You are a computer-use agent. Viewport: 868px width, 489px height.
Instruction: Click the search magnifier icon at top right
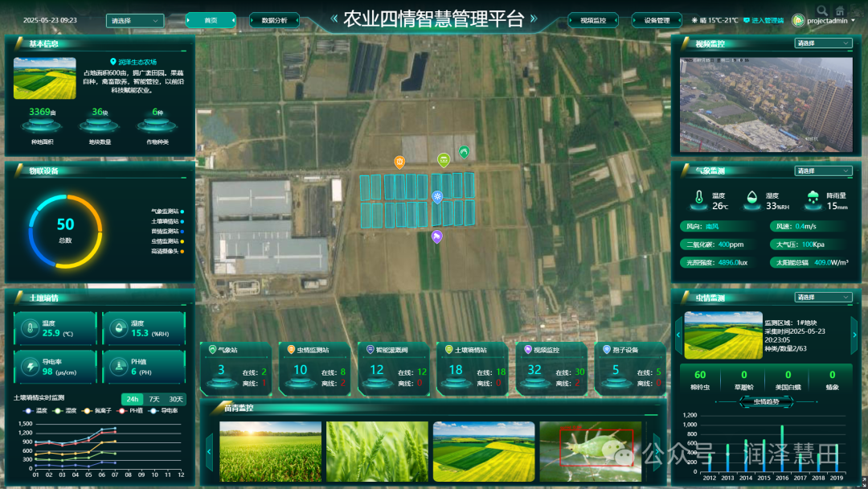pos(822,10)
